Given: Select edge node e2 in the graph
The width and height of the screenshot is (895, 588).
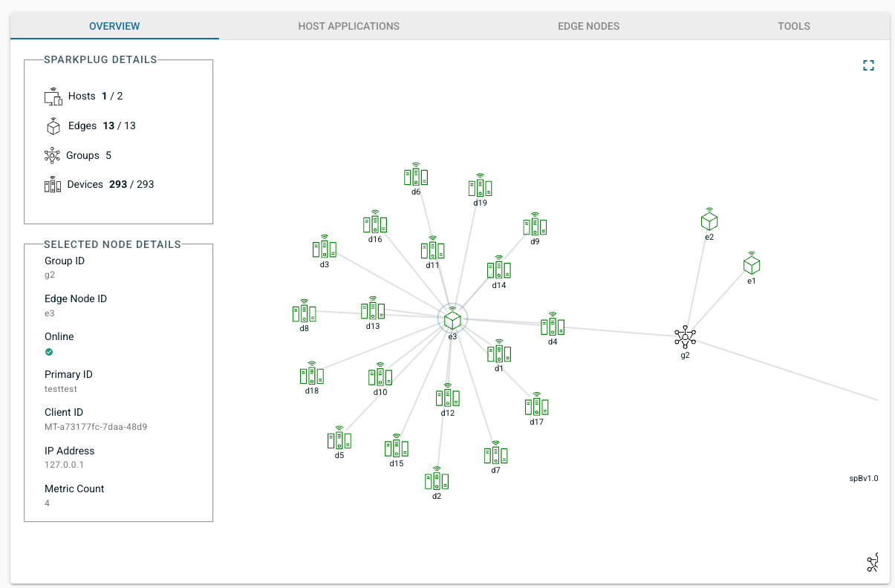Looking at the screenshot, I should coord(709,220).
